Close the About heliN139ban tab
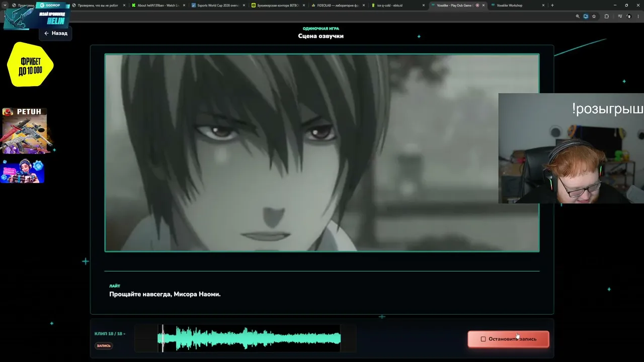644x362 pixels. pos(184,6)
